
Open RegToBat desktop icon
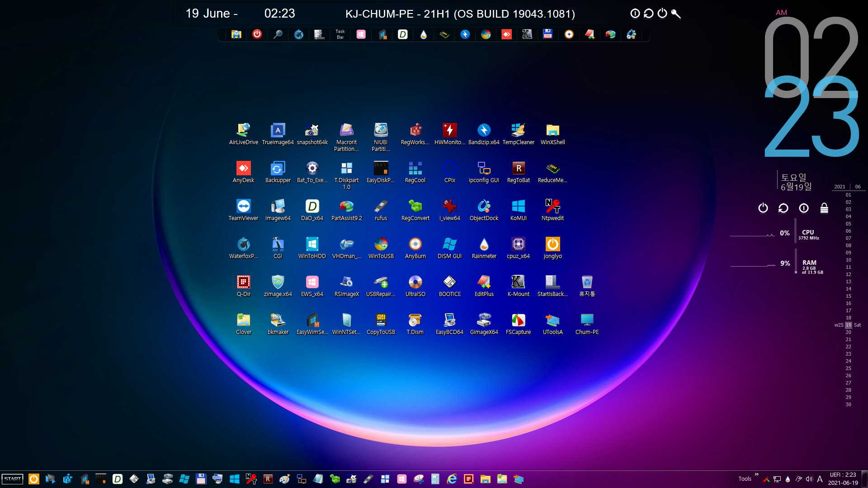pos(518,172)
